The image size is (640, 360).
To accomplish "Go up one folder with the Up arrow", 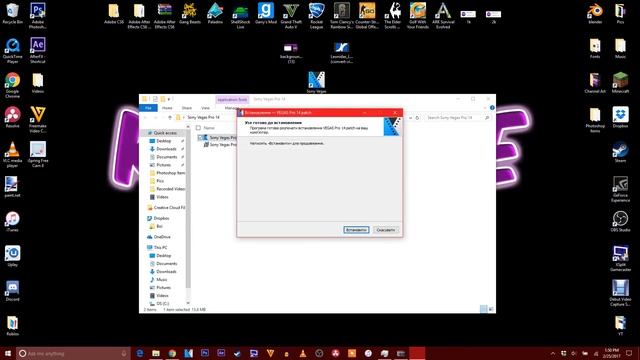I will point(169,118).
